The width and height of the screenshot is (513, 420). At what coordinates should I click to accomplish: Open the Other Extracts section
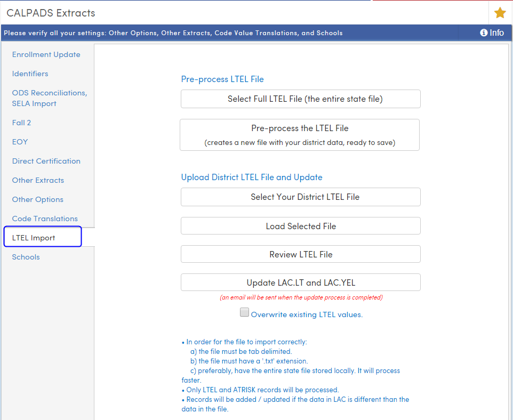tap(38, 180)
